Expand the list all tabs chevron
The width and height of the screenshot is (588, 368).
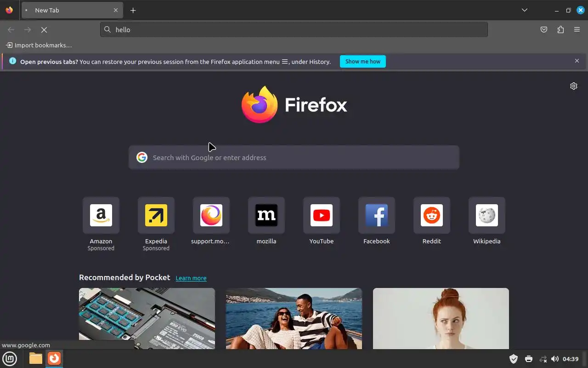(525, 10)
